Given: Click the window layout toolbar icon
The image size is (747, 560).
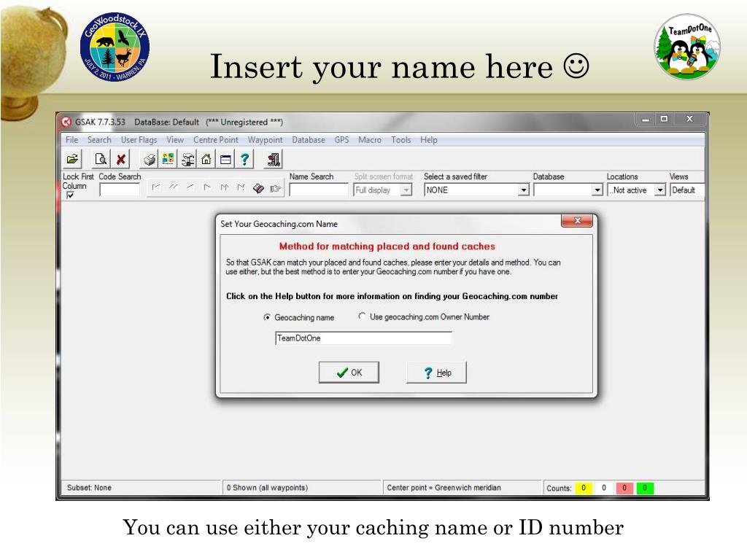Looking at the screenshot, I should point(225,159).
